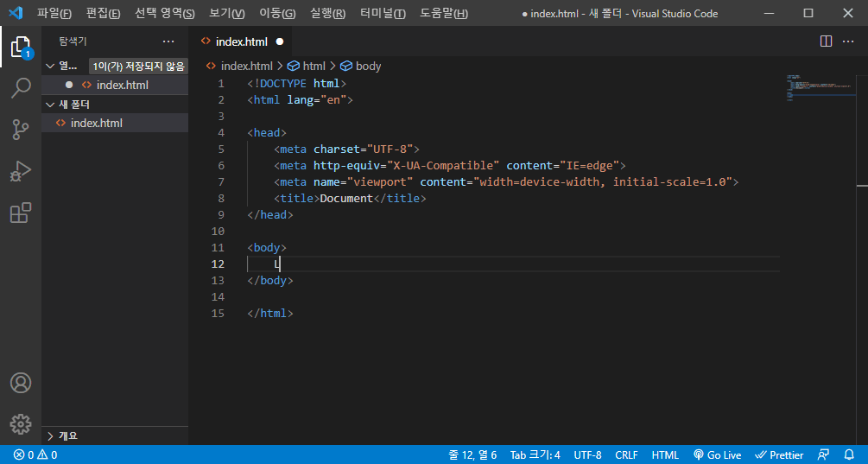The width and height of the screenshot is (868, 464).
Task: Open editor More Actions ellipsis
Action: click(848, 41)
